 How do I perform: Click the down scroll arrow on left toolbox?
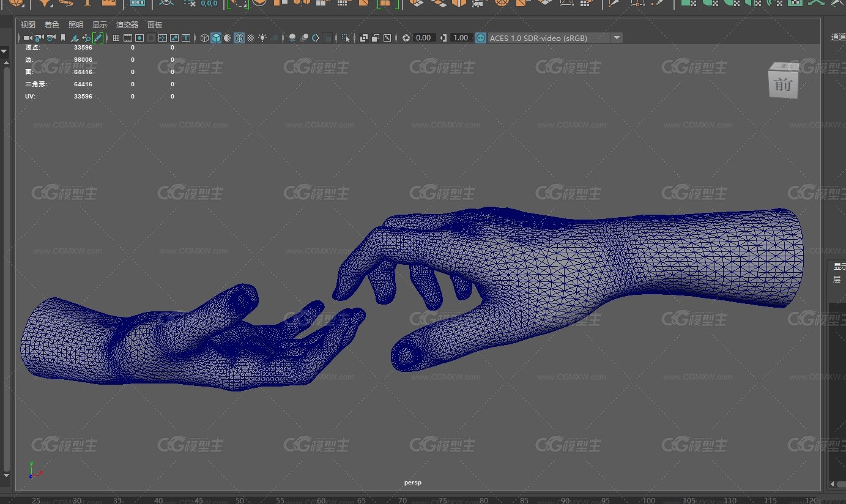[5, 475]
